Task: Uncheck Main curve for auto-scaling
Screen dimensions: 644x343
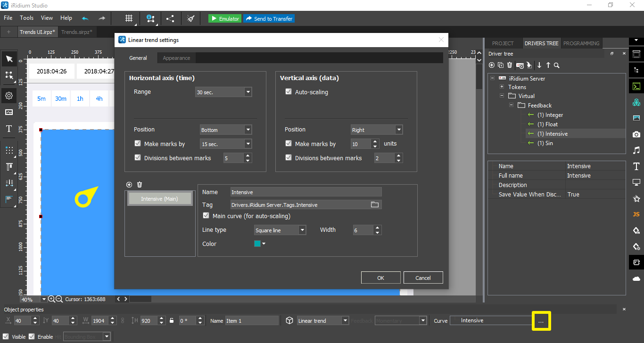Action: click(x=206, y=216)
